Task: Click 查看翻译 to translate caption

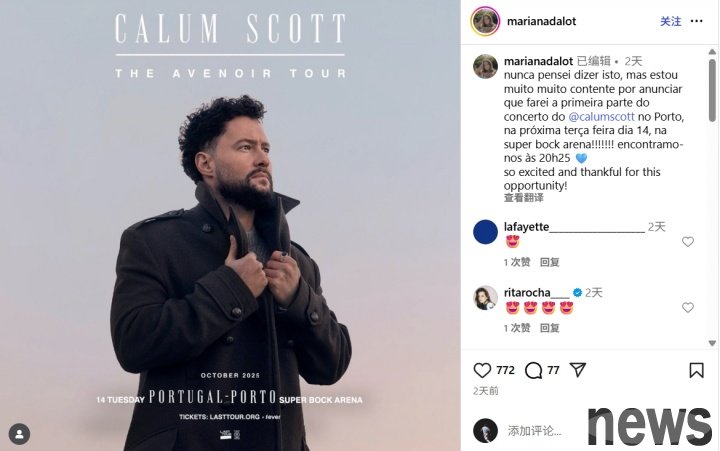Action: tap(523, 198)
